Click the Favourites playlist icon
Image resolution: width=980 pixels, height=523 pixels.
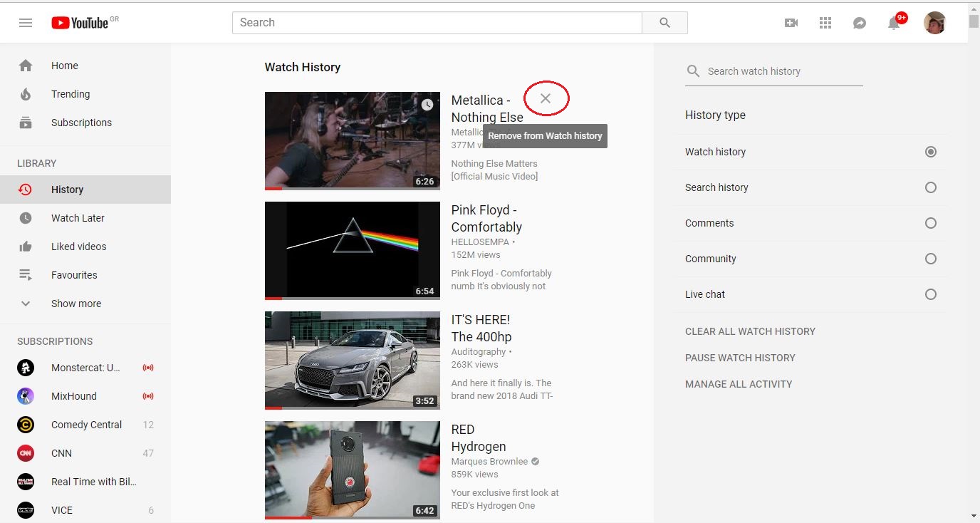coord(26,275)
